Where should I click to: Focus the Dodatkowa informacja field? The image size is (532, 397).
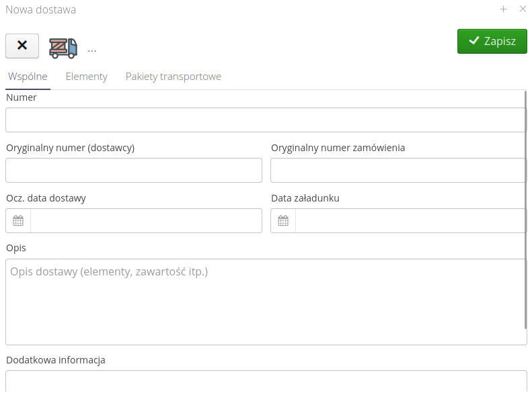tap(266, 381)
